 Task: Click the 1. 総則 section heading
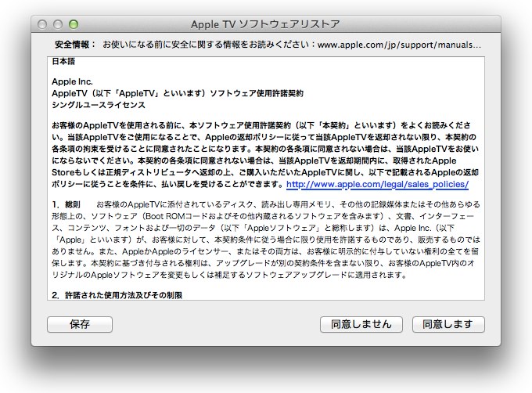pyautogui.click(x=66, y=204)
